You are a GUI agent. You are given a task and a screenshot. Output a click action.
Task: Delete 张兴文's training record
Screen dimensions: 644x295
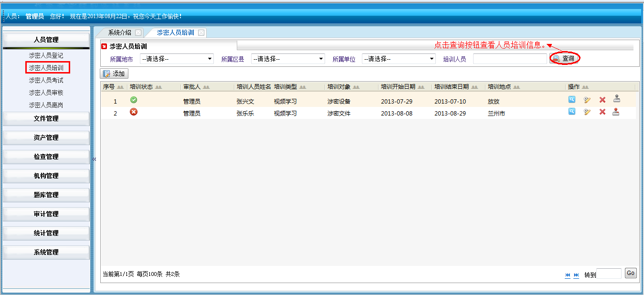602,99
